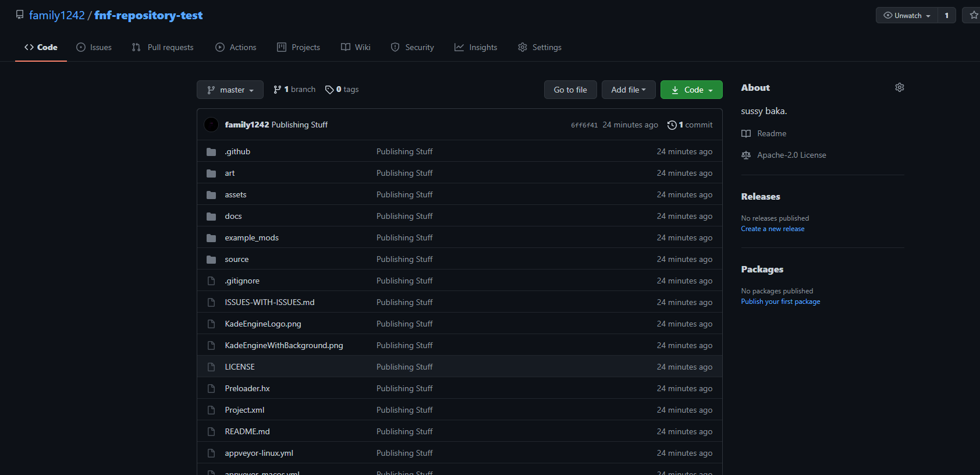This screenshot has height=475, width=980.
Task: Expand the Add file dropdown
Action: [629, 90]
